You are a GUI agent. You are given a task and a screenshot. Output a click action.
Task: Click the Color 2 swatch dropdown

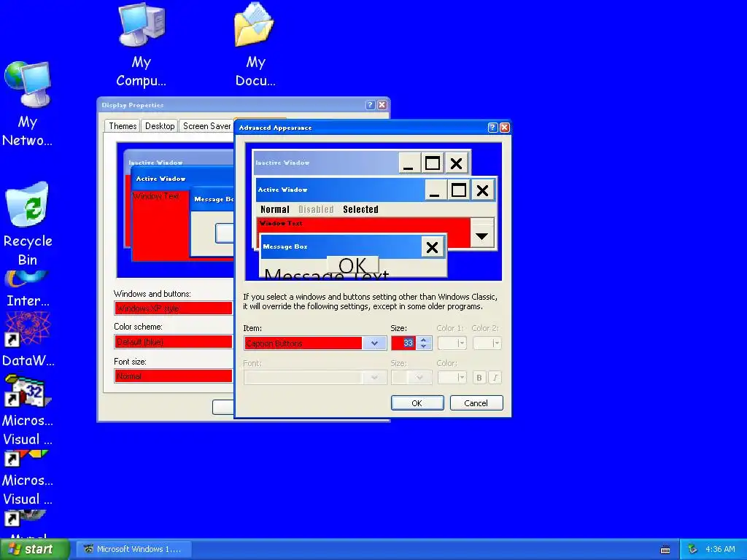pos(487,343)
